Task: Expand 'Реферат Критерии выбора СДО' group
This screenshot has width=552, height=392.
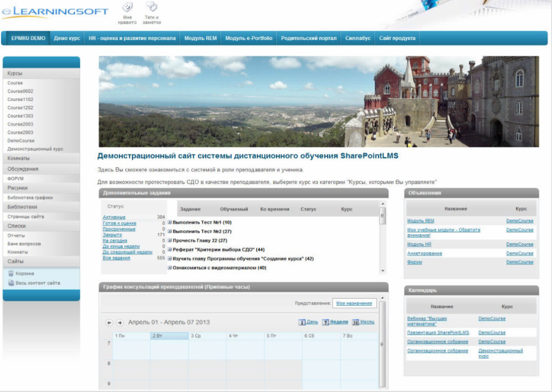Action: pos(170,250)
